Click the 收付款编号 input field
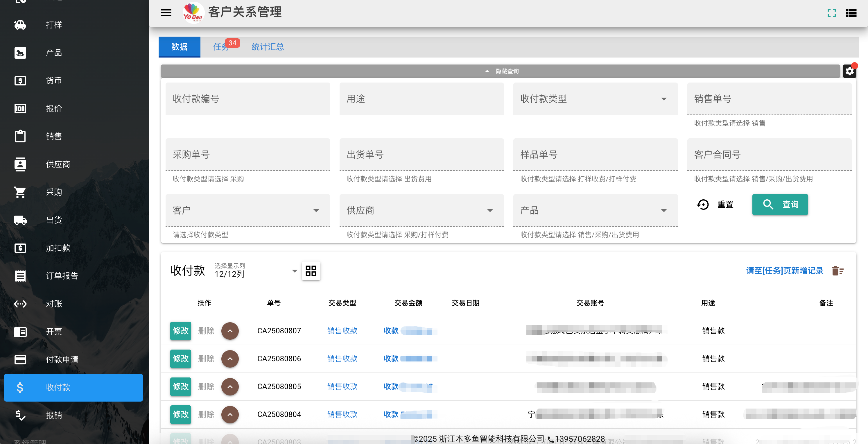This screenshot has height=444, width=868. point(248,99)
